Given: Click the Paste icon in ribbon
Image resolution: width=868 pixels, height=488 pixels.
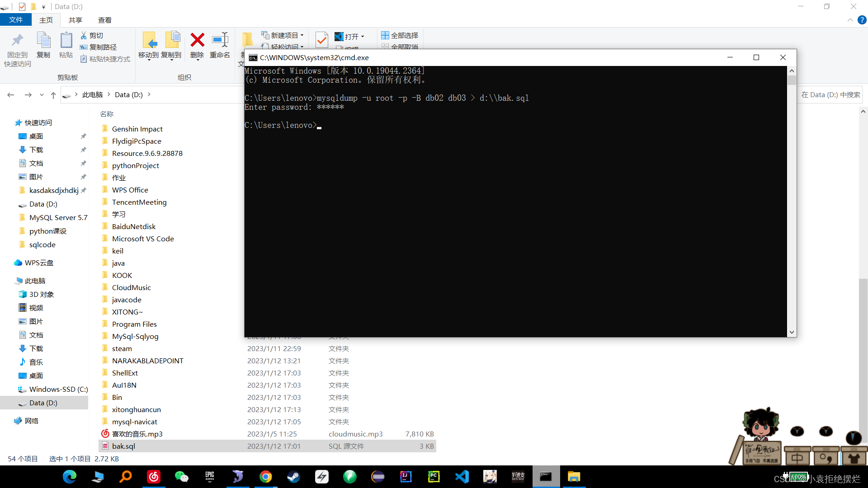Looking at the screenshot, I should pos(66,45).
